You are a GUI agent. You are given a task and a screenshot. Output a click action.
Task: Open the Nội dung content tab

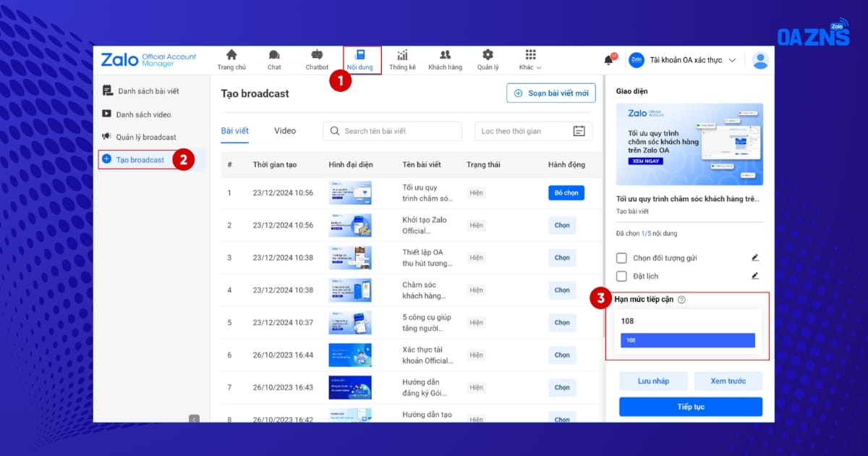pyautogui.click(x=361, y=59)
